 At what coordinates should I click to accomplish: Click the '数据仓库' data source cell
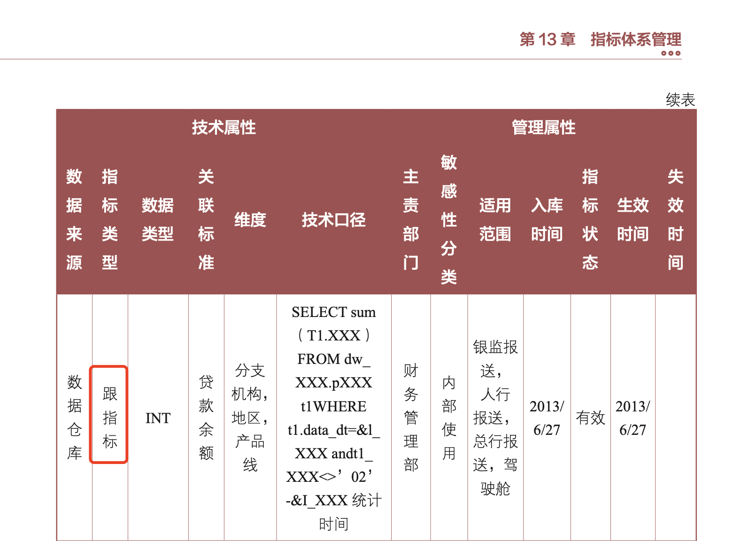click(74, 417)
